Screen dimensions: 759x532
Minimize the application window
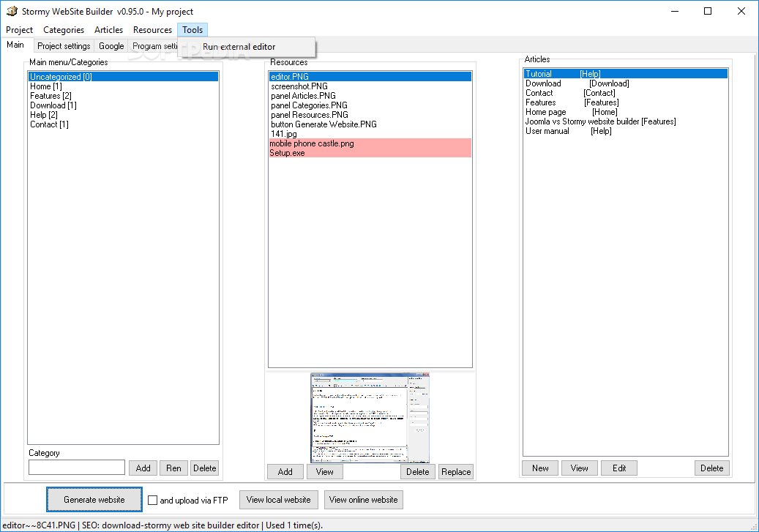[x=675, y=11]
